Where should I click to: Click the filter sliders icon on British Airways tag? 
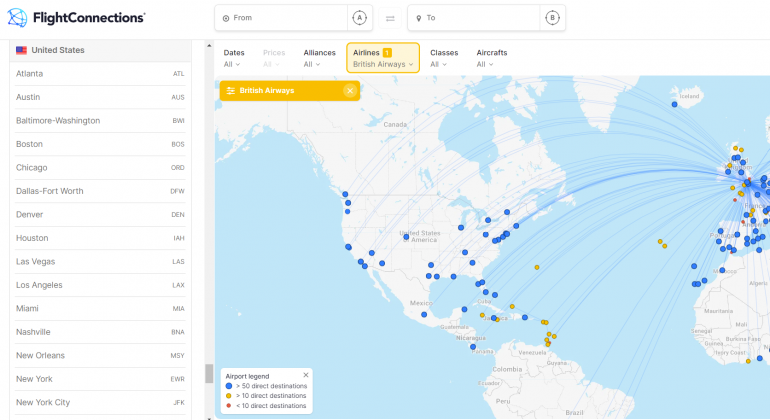[230, 91]
